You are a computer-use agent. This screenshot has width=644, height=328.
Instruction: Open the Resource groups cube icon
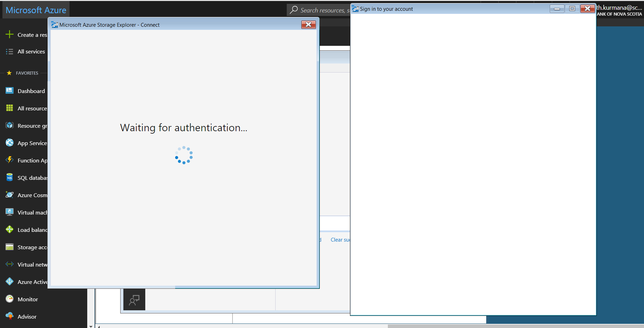(9, 125)
